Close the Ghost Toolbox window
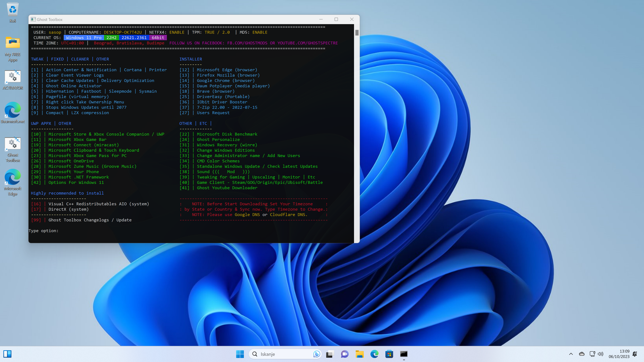The image size is (644, 362). tap(352, 19)
